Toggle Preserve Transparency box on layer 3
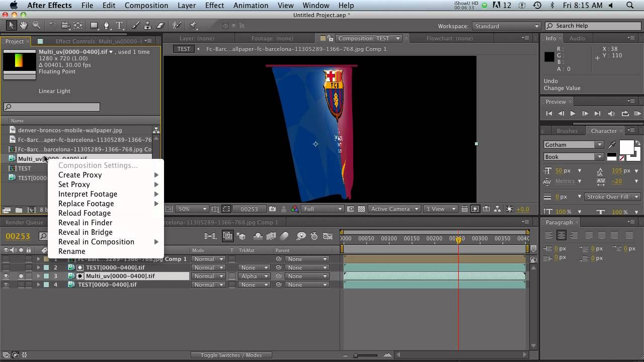 [x=232, y=276]
